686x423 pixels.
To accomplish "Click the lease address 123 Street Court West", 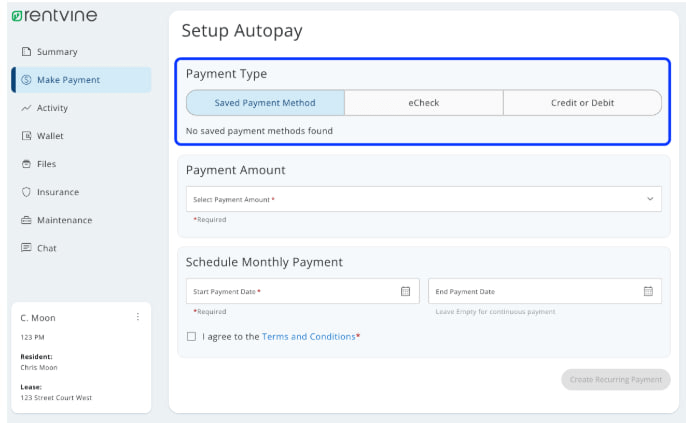I will pyautogui.click(x=56, y=398).
